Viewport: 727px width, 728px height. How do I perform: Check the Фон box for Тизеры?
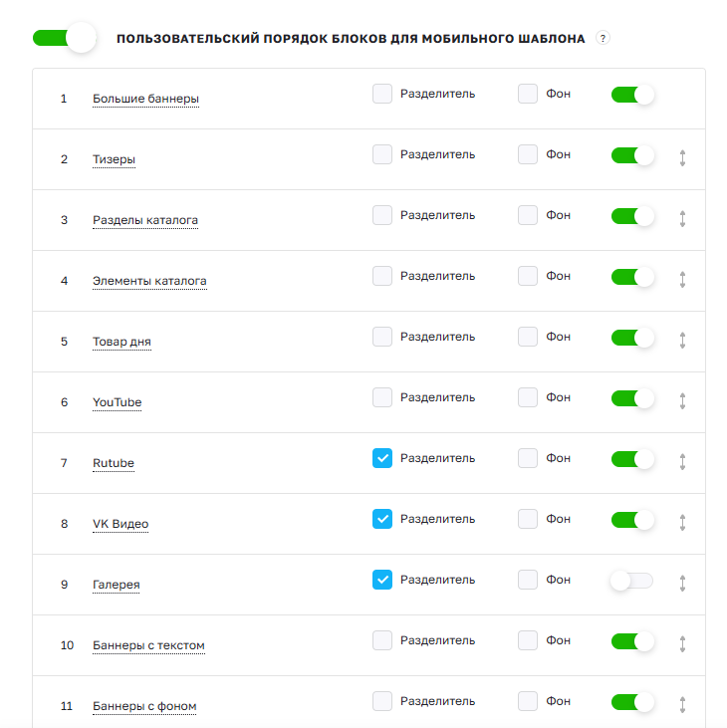(528, 154)
